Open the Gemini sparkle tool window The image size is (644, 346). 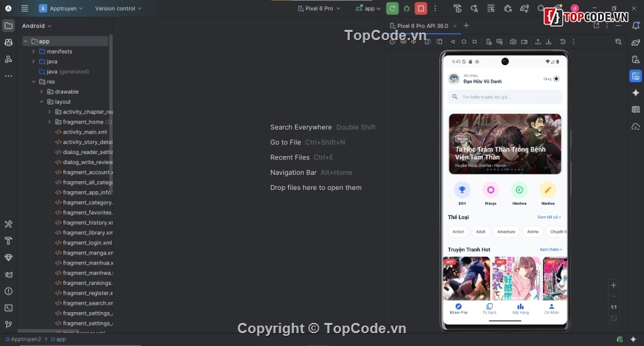[635, 93]
